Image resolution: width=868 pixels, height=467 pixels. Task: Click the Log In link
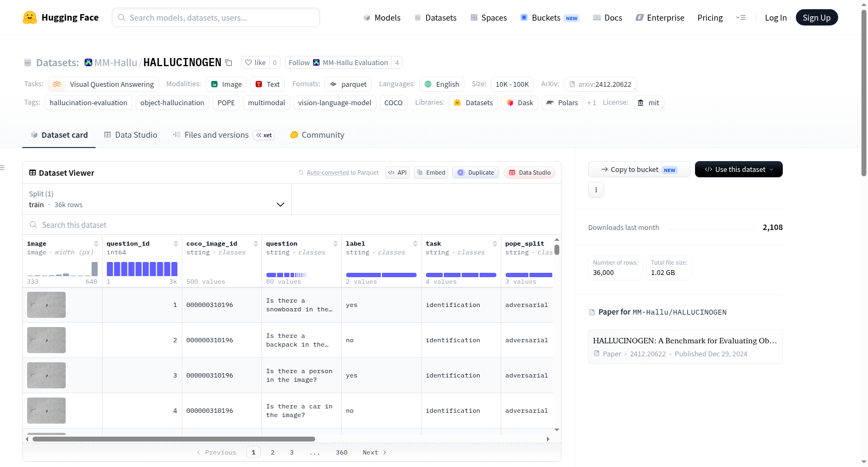tap(776, 18)
